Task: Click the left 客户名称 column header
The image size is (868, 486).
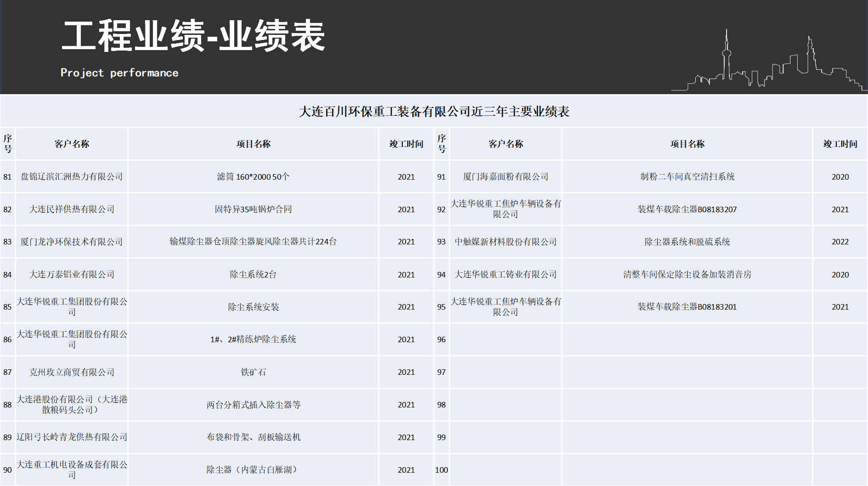Action: 71,144
